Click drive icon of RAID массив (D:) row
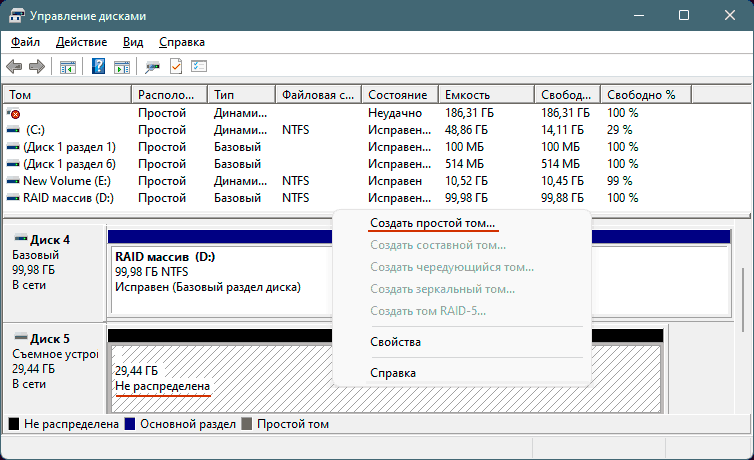Image resolution: width=754 pixels, height=460 pixels. 13,198
